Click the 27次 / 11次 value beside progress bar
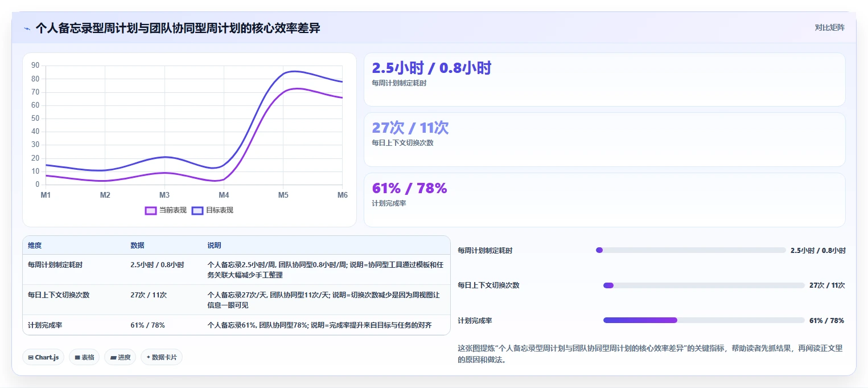868x388 pixels. [827, 285]
